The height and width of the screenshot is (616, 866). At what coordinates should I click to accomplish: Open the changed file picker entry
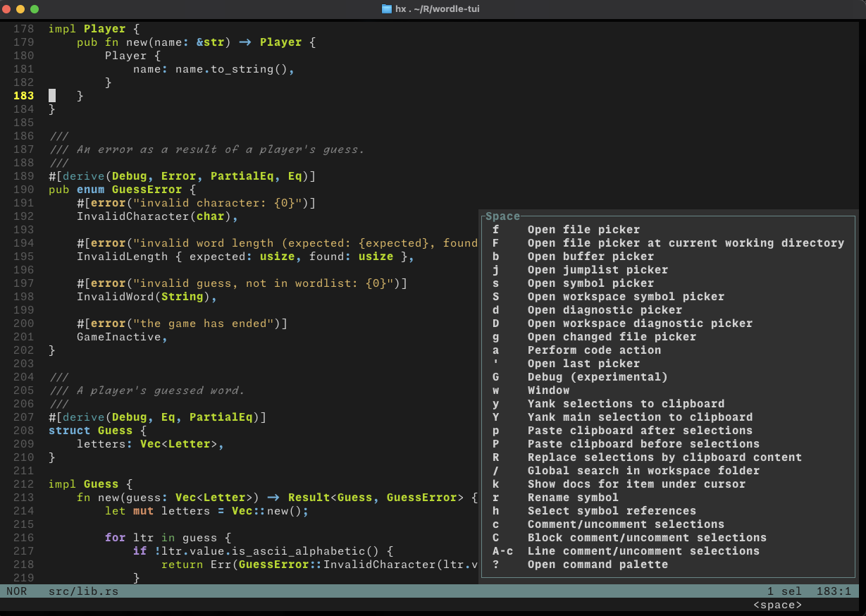[x=612, y=337]
